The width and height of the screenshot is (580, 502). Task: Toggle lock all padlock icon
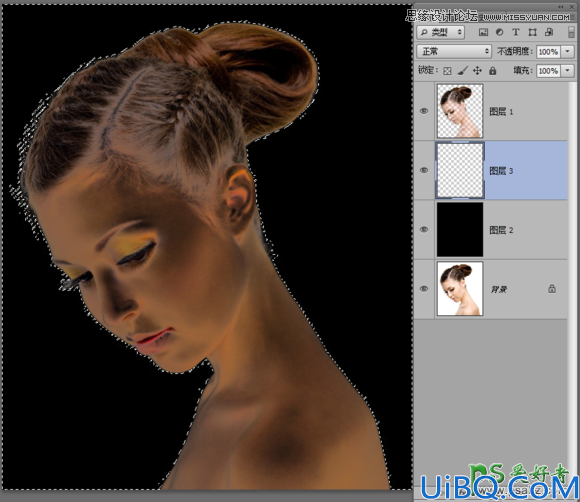493,71
